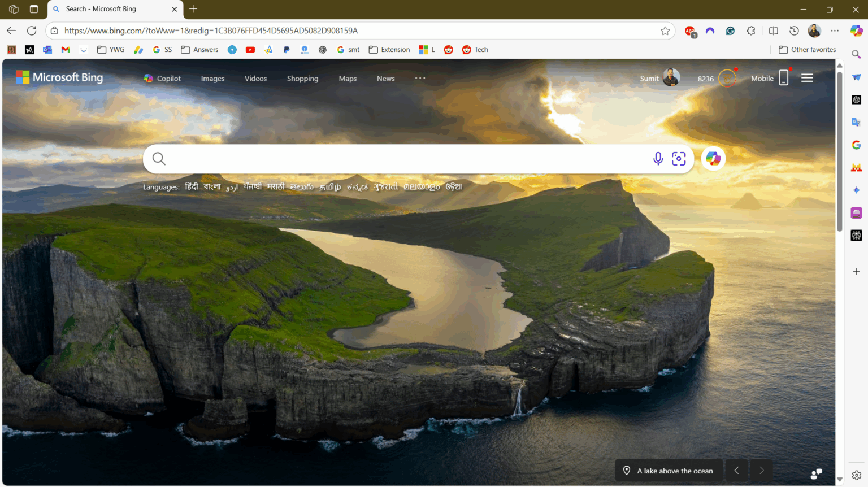Viewport: 868px width, 487px height.
Task: Launch Copilot from the round button beside search
Action: (713, 159)
